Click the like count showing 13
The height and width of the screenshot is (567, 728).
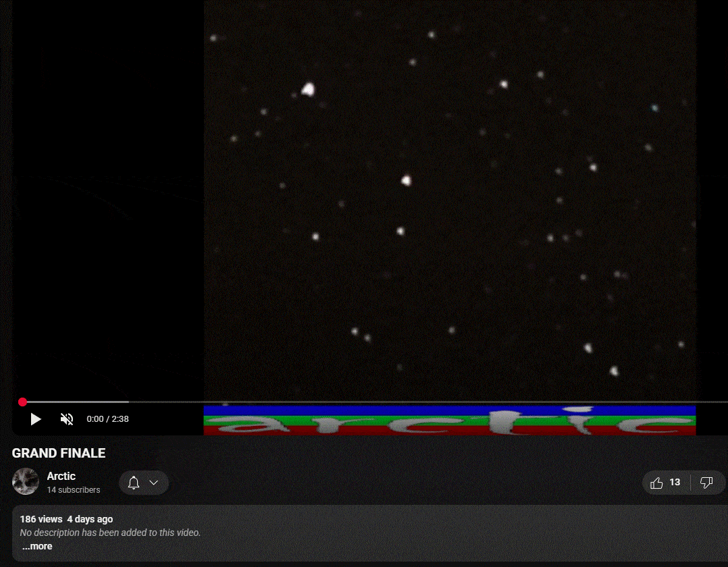(x=675, y=483)
